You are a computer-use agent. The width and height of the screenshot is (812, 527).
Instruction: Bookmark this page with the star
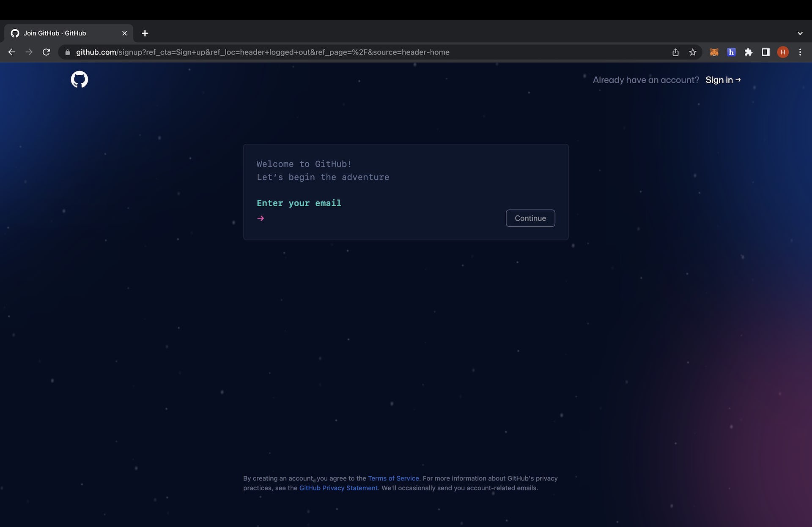[692, 52]
